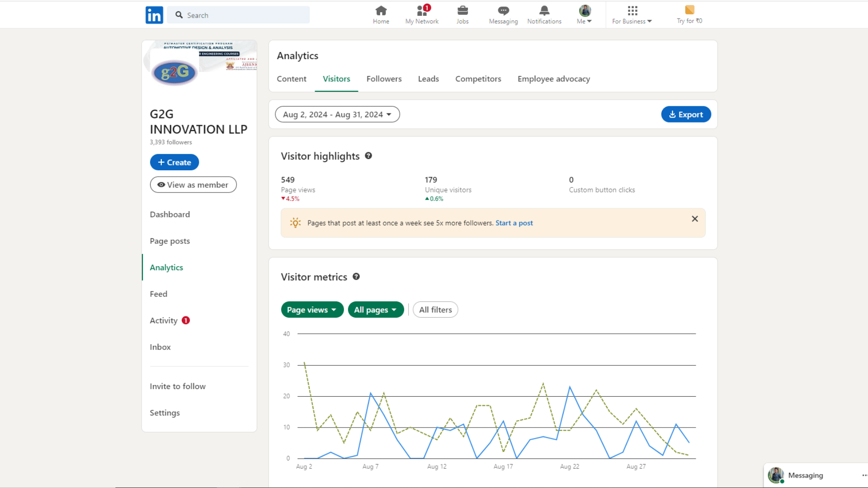This screenshot has width=868, height=488.
Task: Switch to the Leads tab
Action: [429, 79]
